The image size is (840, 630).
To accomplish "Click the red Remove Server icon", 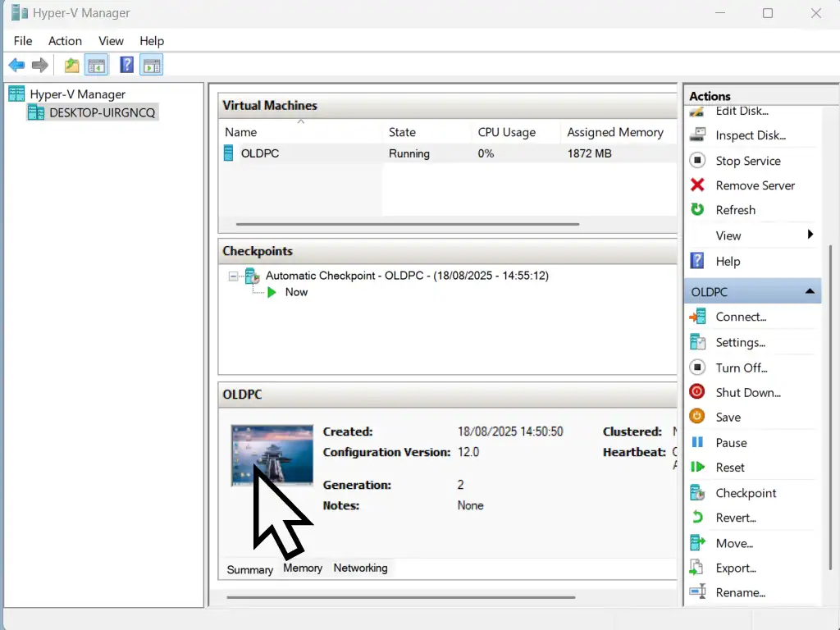I will [697, 185].
